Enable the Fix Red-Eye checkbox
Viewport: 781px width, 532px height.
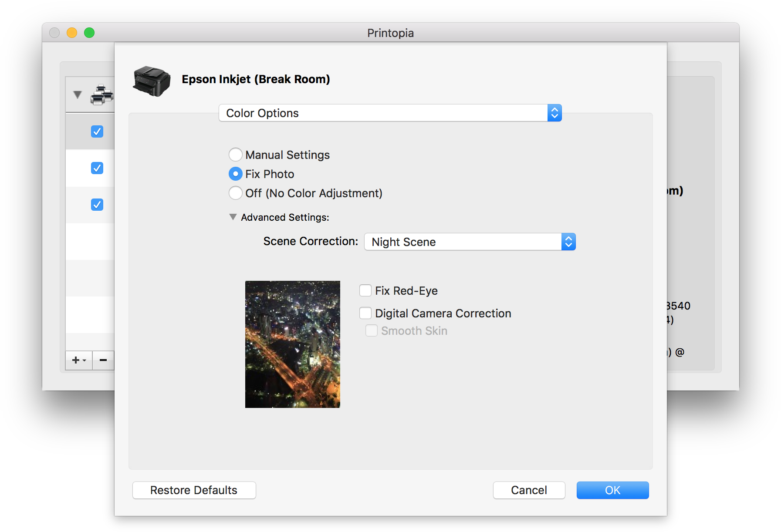point(365,290)
